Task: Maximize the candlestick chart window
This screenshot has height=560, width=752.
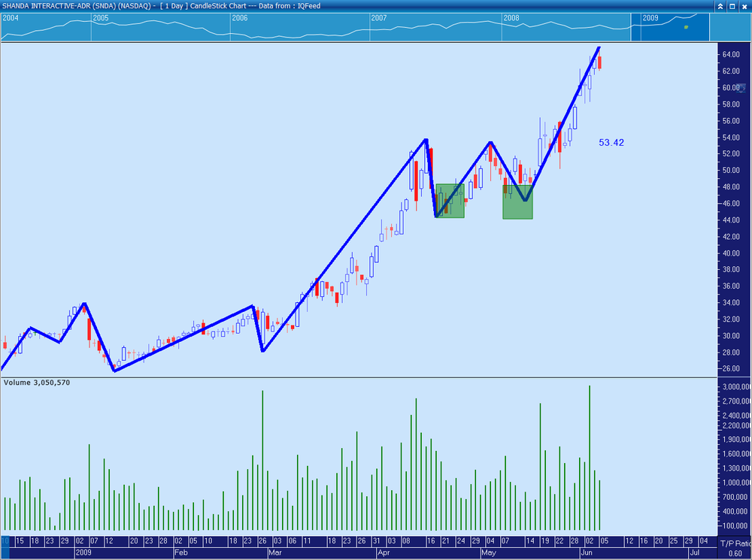Action: pos(732,6)
